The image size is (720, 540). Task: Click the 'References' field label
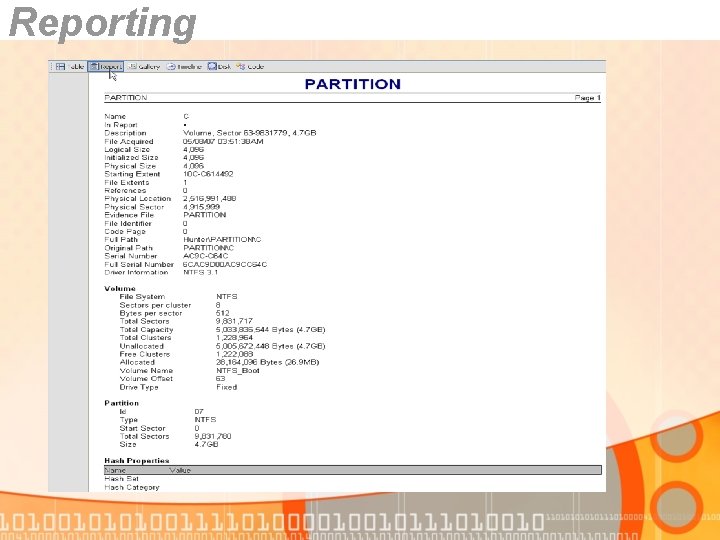[x=125, y=191]
